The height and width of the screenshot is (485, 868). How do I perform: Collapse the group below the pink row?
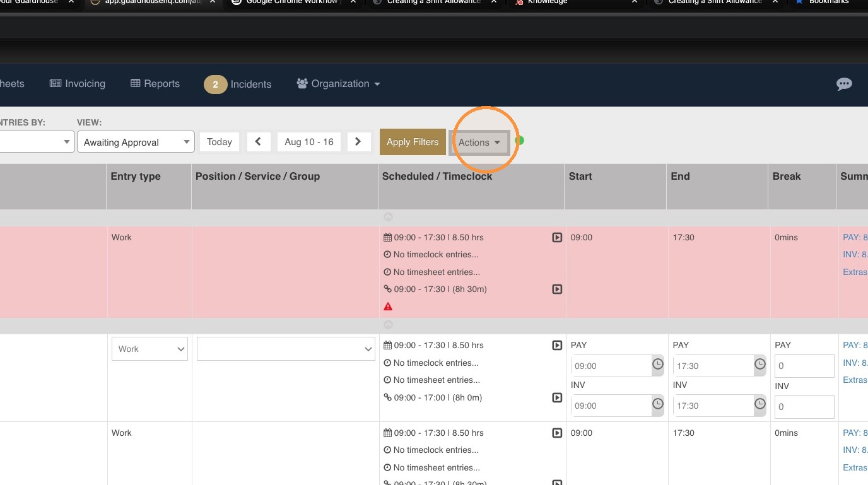(389, 325)
